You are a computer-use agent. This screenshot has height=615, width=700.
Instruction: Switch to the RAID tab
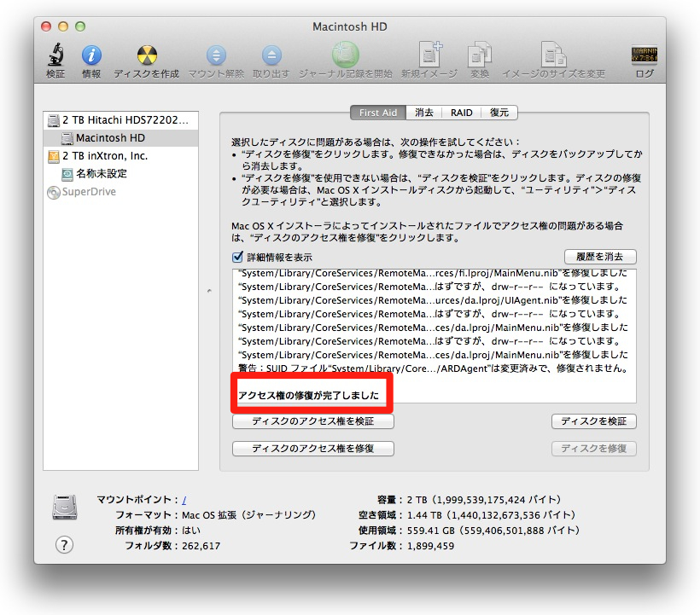462,113
